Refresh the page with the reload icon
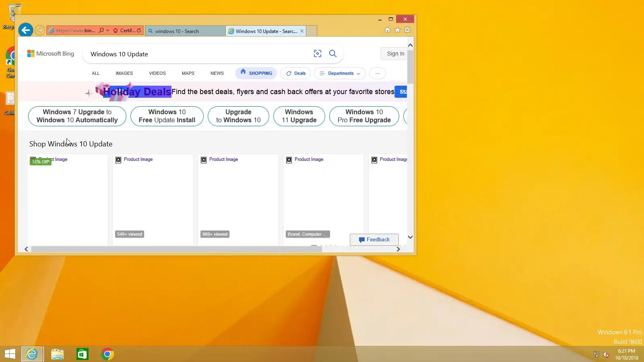 tap(139, 30)
